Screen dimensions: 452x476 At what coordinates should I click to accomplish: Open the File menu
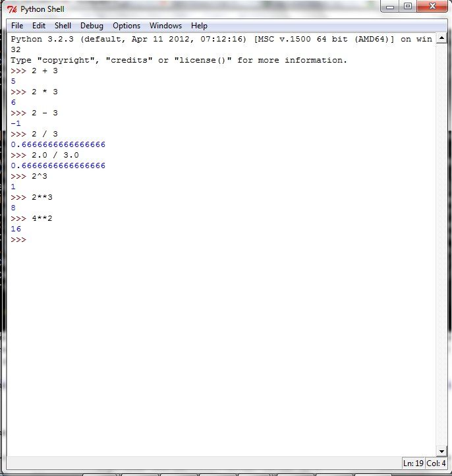(x=17, y=26)
